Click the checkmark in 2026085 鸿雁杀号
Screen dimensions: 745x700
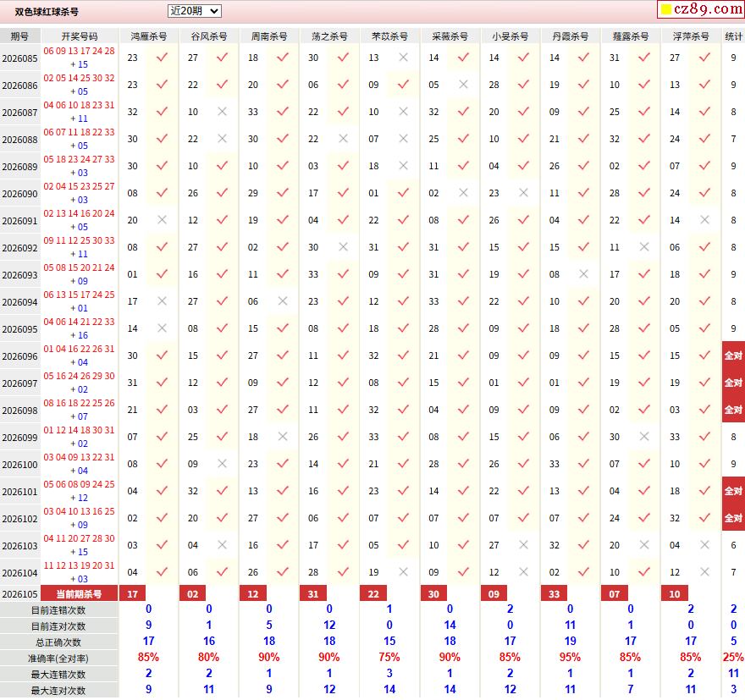click(x=162, y=58)
